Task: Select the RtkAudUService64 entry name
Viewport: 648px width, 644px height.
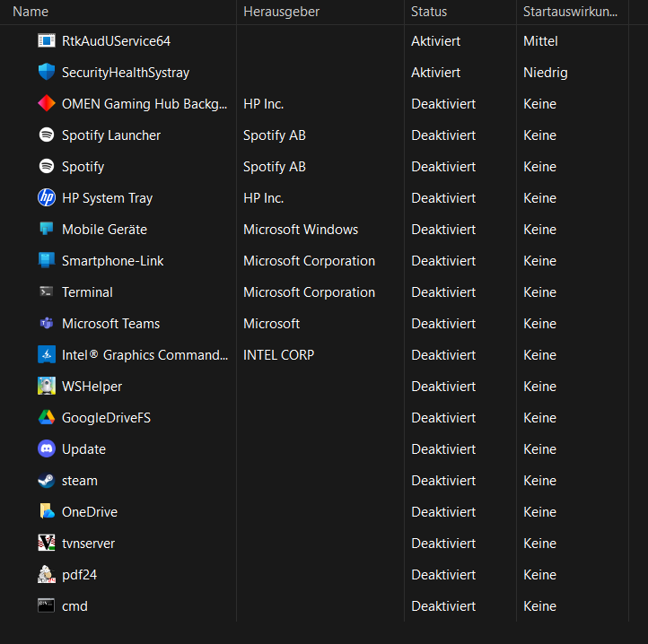Action: click(116, 41)
